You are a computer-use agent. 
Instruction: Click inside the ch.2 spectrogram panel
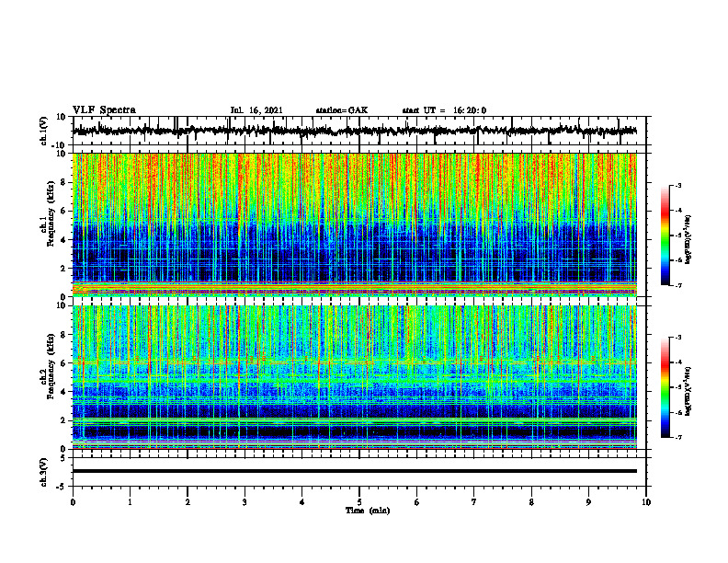(x=355, y=377)
